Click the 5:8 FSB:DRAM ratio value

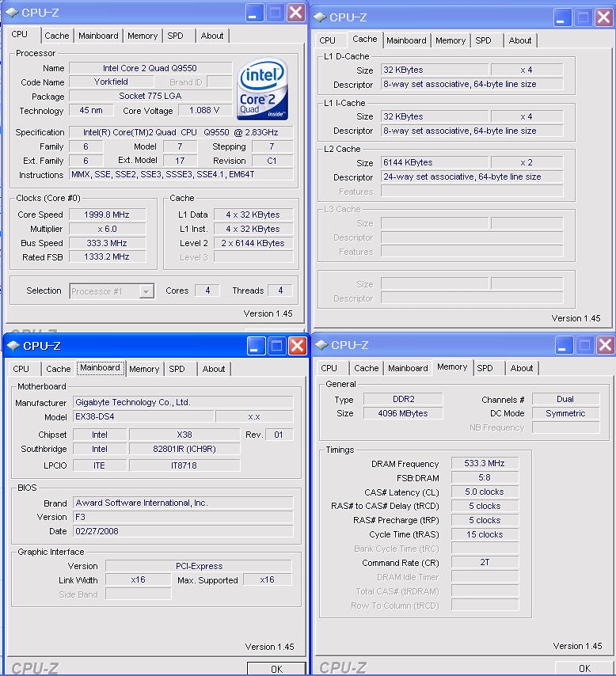tap(485, 477)
